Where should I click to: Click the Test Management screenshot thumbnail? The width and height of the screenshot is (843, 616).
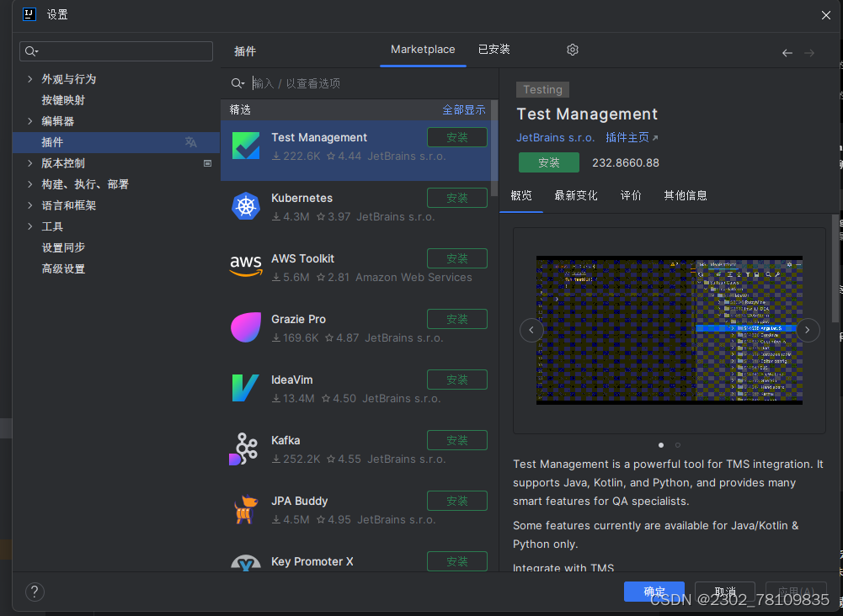tap(670, 330)
